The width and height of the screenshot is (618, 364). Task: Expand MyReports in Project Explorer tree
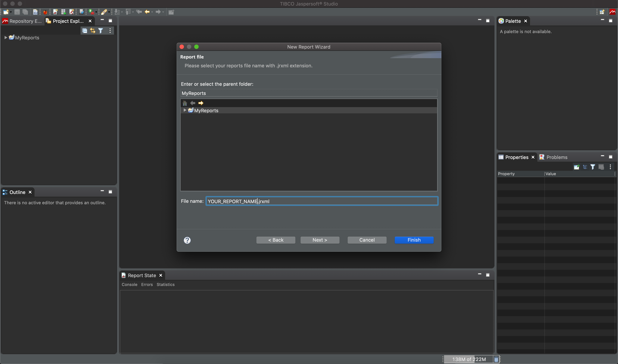click(6, 38)
